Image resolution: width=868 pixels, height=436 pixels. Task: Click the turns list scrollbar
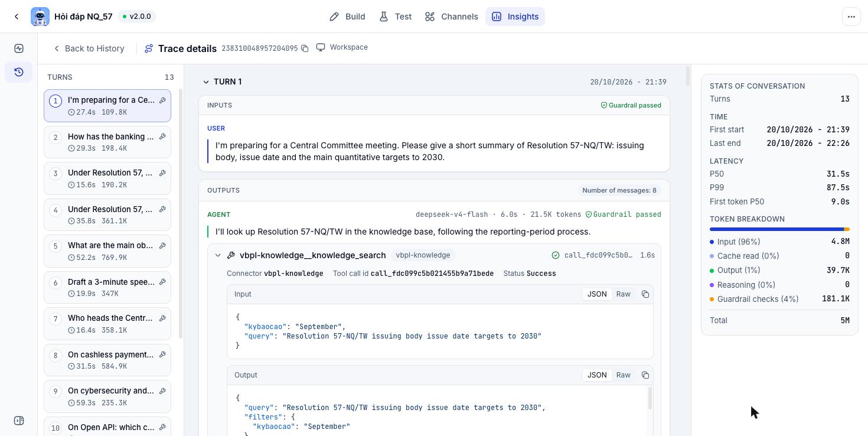180,214
